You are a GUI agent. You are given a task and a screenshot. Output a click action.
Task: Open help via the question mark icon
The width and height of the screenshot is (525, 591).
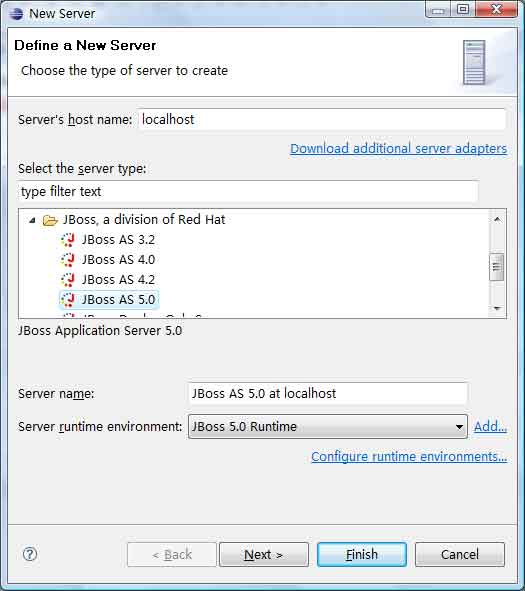coord(30,554)
